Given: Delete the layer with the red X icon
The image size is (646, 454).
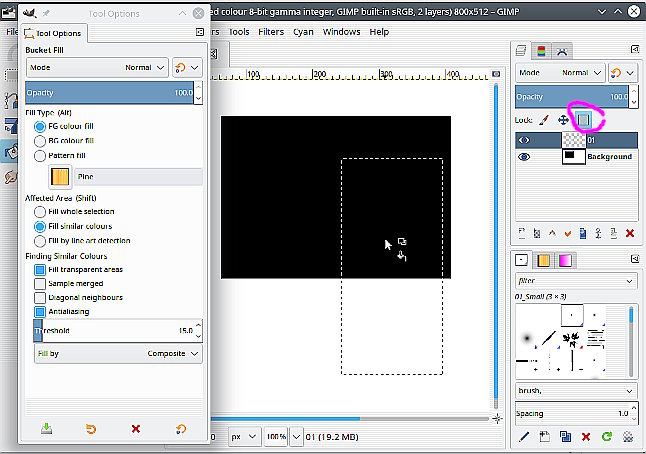Looking at the screenshot, I should pos(629,233).
